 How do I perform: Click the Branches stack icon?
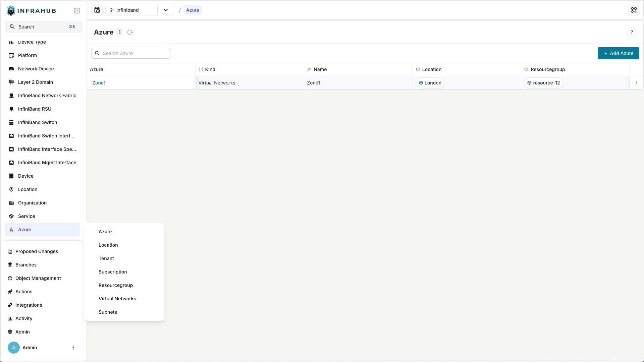pos(10,265)
